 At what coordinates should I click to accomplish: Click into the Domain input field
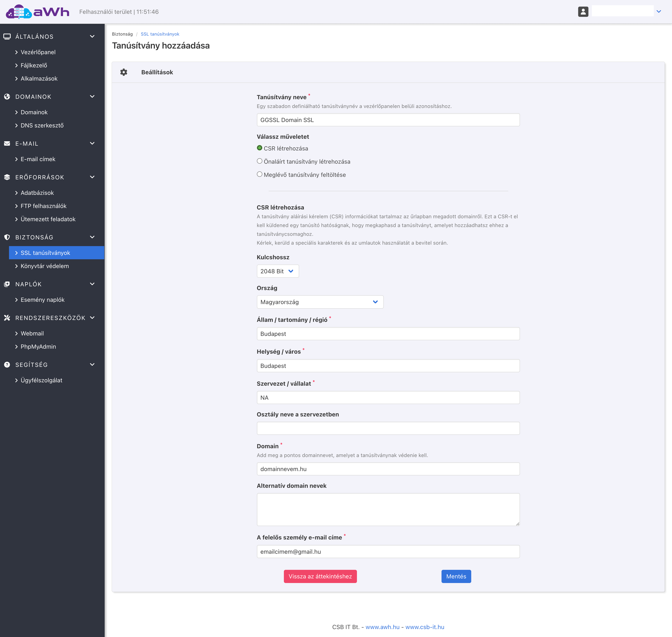(x=388, y=469)
